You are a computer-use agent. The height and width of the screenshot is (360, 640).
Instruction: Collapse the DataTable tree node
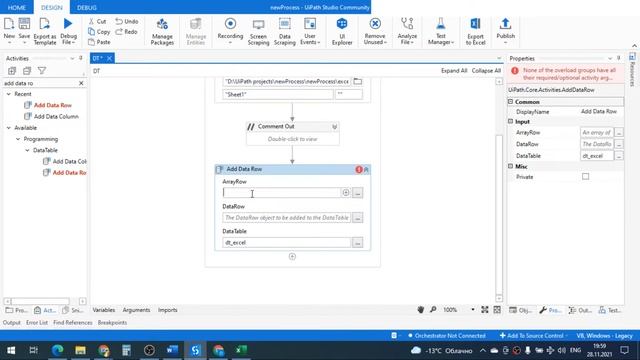(27, 150)
